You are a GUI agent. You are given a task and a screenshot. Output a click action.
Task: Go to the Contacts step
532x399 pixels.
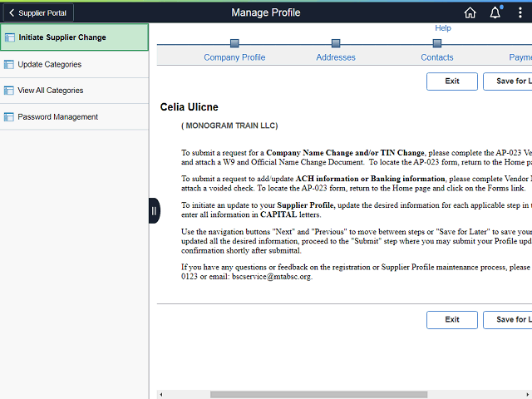(437, 57)
